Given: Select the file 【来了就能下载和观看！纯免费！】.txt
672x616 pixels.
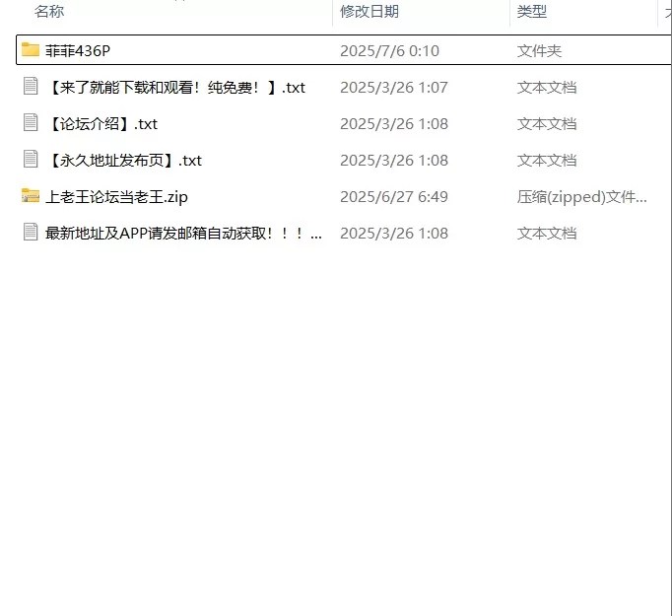Looking at the screenshot, I should pyautogui.click(x=175, y=88).
